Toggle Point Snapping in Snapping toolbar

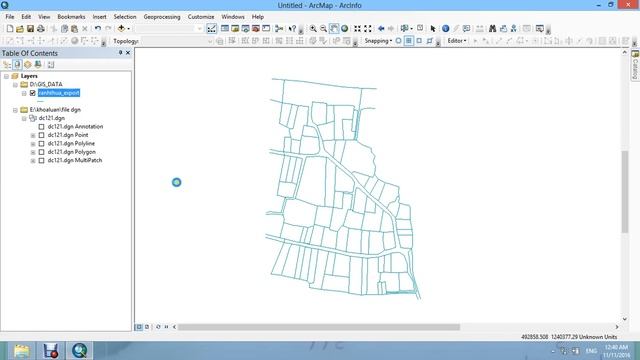(398, 41)
